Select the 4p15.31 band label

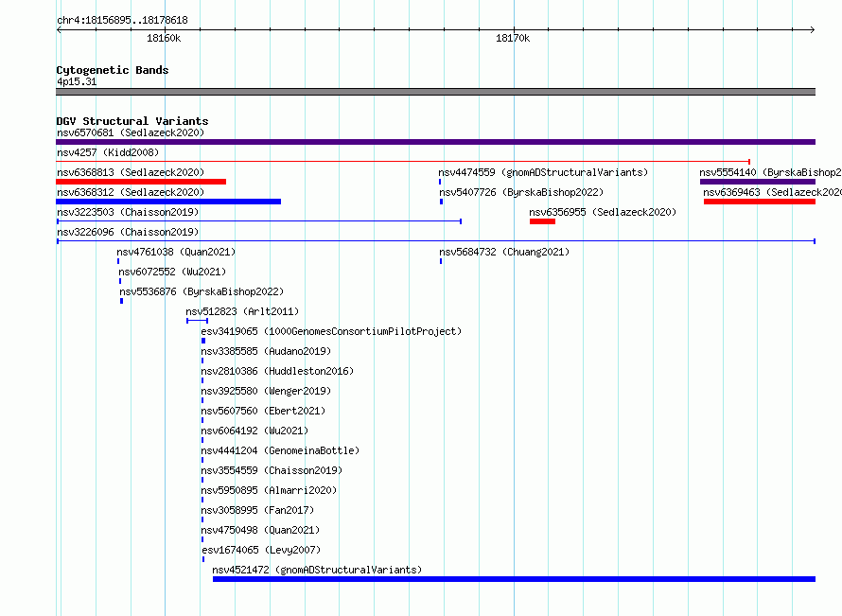tap(77, 81)
